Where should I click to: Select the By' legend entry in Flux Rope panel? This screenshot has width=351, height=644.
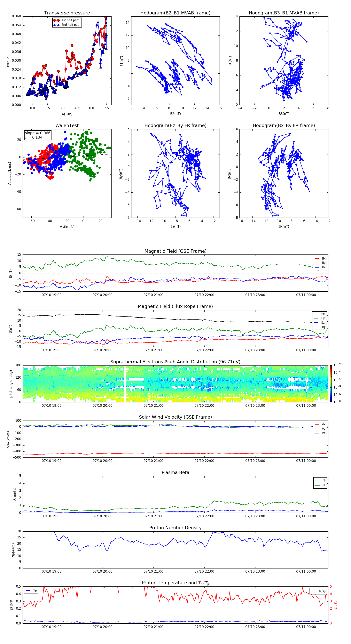tap(320, 318)
